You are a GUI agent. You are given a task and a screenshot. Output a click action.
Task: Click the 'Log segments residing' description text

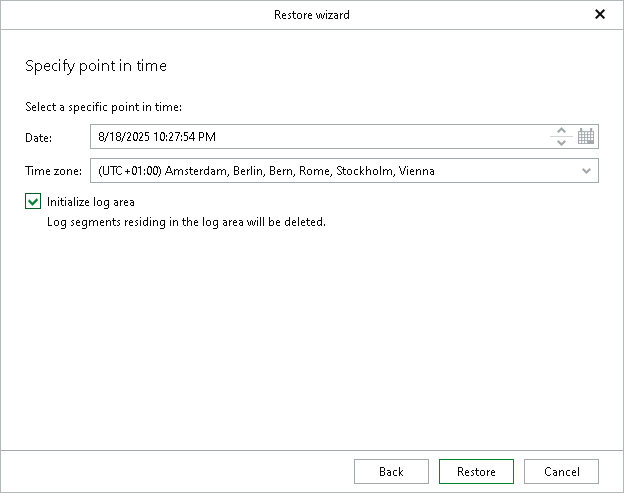point(187,222)
